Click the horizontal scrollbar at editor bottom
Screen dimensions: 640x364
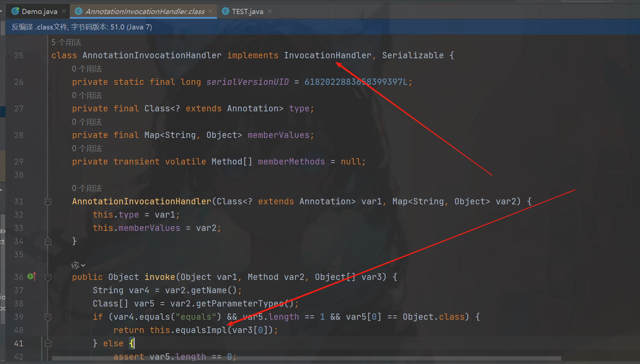tap(306, 358)
